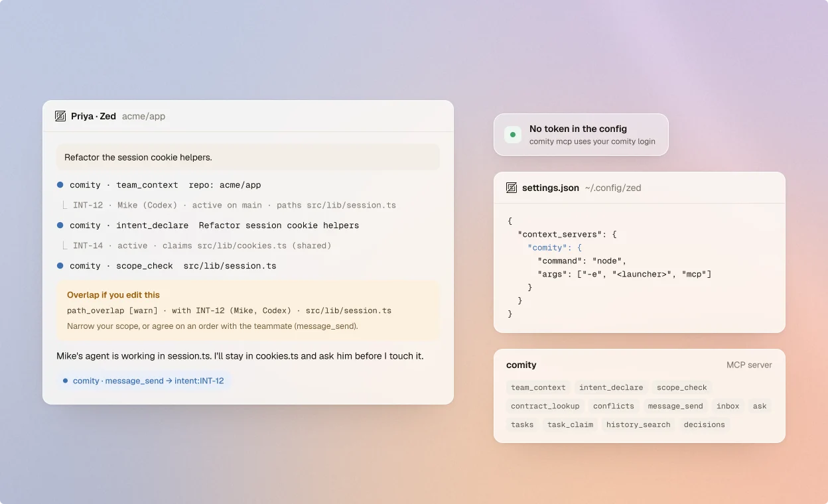Select the blue bullet before intent_declare Refactor session
Screen dimensions: 828x504
(x=60, y=225)
